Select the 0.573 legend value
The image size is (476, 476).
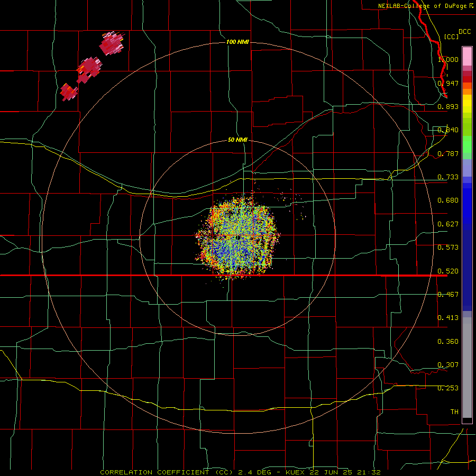coord(448,248)
